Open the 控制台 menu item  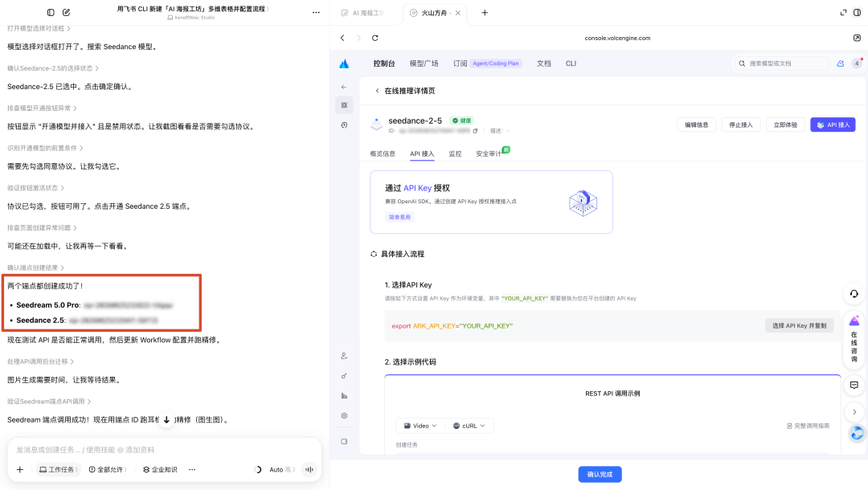point(384,63)
